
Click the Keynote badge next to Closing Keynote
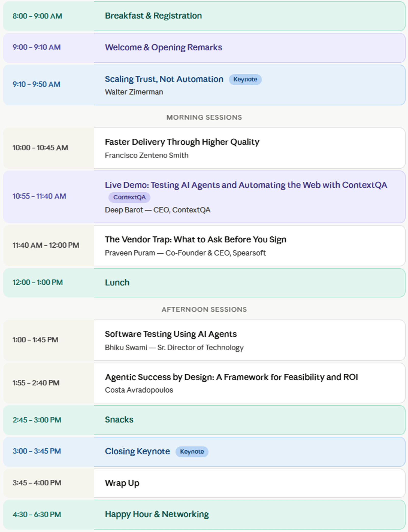[x=192, y=452]
